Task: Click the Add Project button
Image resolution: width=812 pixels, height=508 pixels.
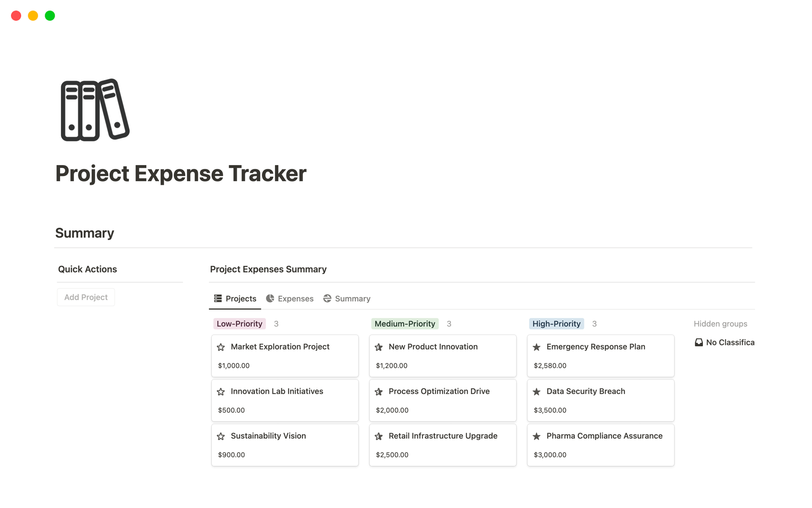Action: [x=85, y=297]
